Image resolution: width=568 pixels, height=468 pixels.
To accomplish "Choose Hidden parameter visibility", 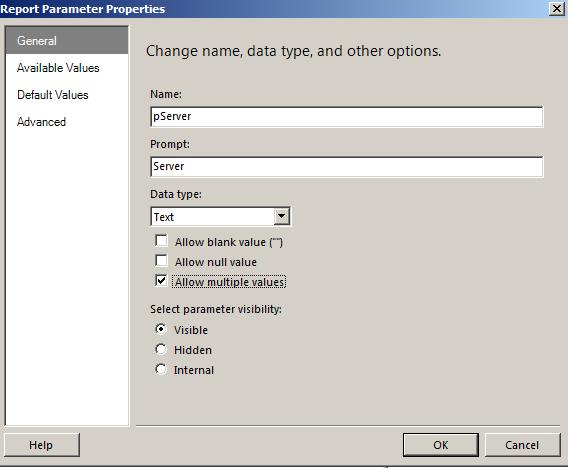I will (x=160, y=349).
